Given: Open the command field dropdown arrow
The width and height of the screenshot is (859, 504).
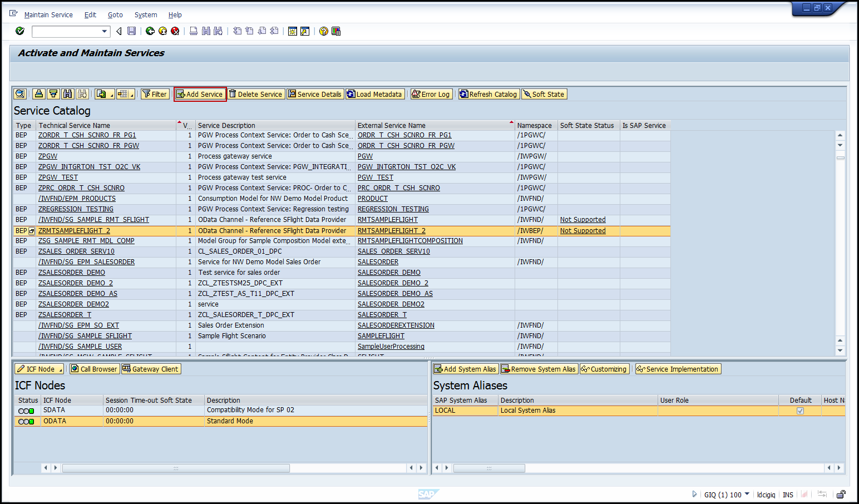Looking at the screenshot, I should click(104, 31).
